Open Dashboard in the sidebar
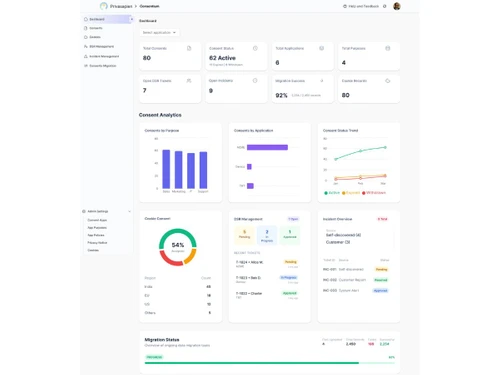This screenshot has height=375, width=500. 107,19
